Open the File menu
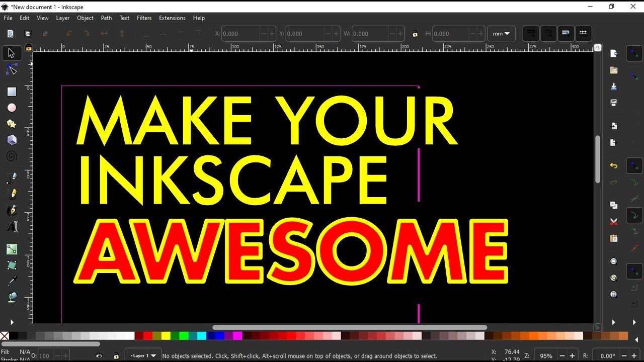The width and height of the screenshot is (644, 362). pos(8,18)
